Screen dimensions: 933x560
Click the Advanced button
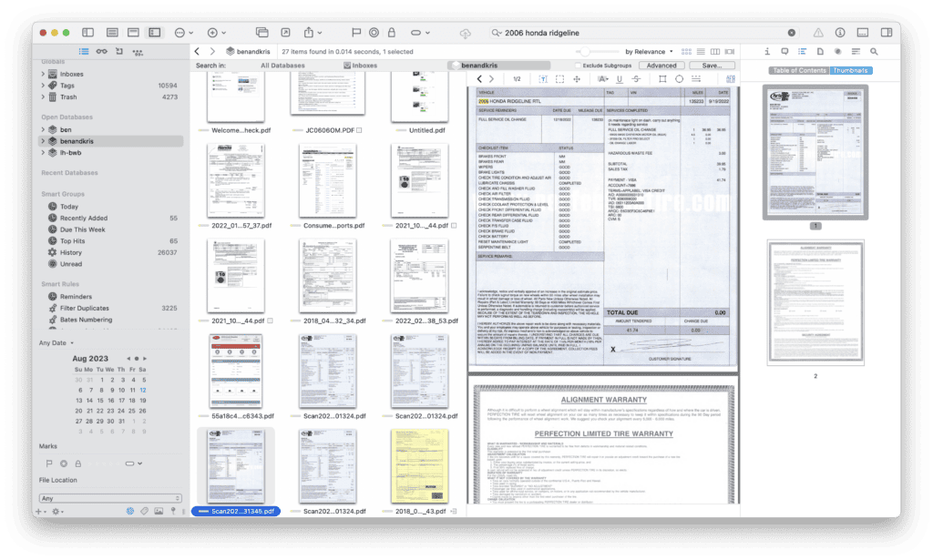661,66
